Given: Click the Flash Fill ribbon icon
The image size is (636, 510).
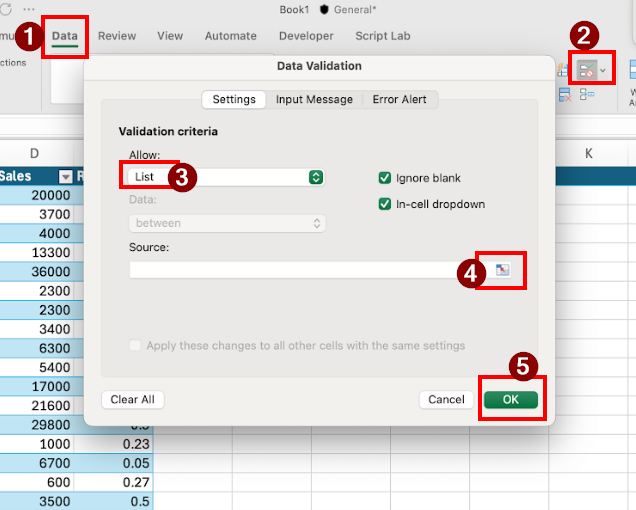Looking at the screenshot, I should point(562,70).
